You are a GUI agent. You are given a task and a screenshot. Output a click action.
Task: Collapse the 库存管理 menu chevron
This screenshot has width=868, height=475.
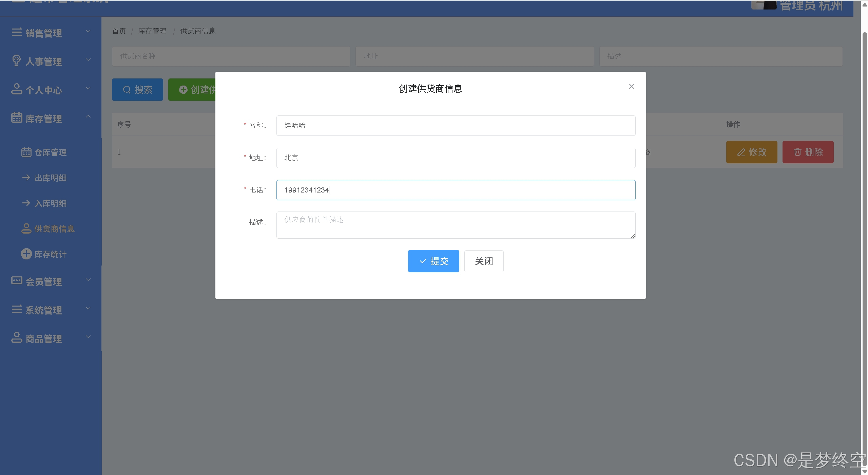[x=88, y=116]
